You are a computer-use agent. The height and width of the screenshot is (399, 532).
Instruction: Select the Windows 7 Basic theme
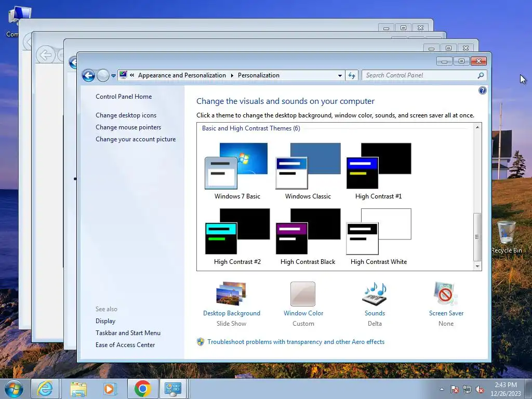click(x=237, y=171)
